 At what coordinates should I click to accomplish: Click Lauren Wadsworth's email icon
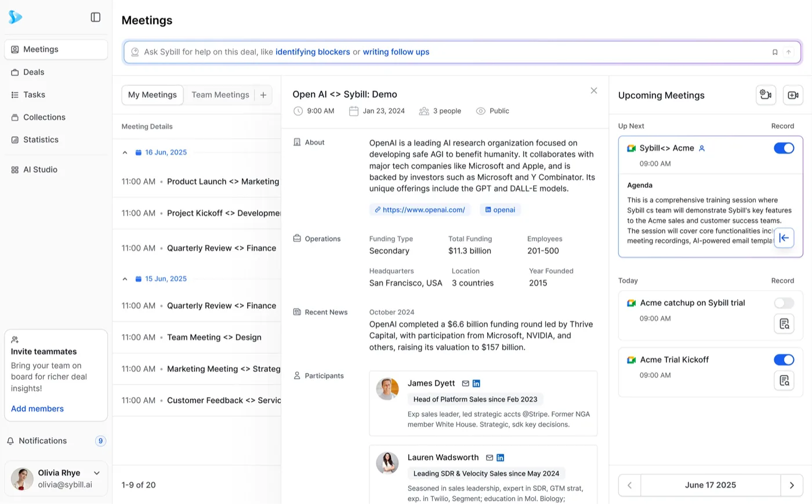(x=490, y=458)
